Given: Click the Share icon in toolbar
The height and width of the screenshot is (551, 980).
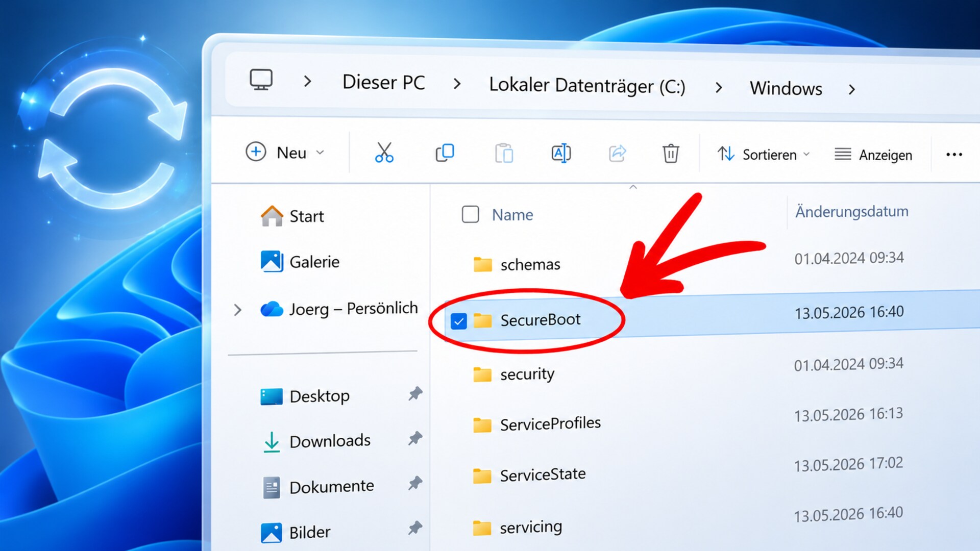Looking at the screenshot, I should click(x=617, y=153).
